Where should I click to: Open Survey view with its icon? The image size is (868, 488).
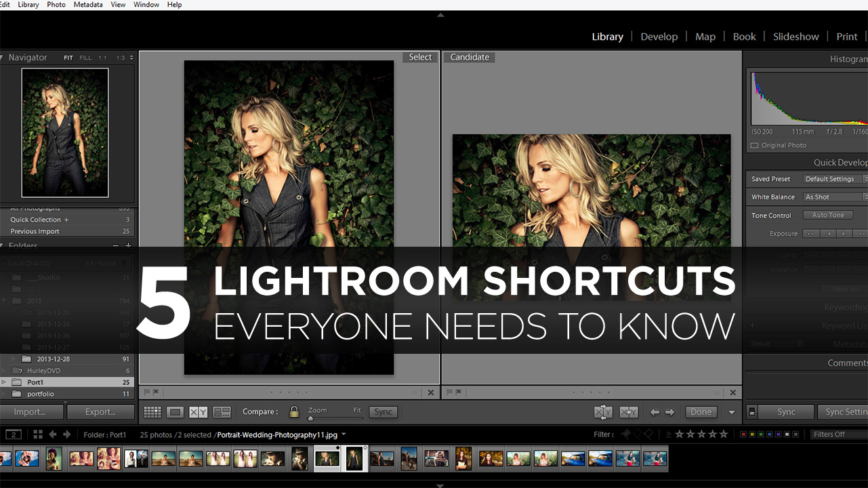[x=220, y=411]
